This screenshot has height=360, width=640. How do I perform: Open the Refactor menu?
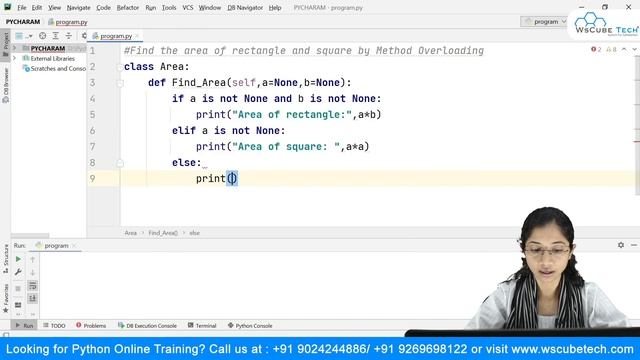tap(128, 7)
